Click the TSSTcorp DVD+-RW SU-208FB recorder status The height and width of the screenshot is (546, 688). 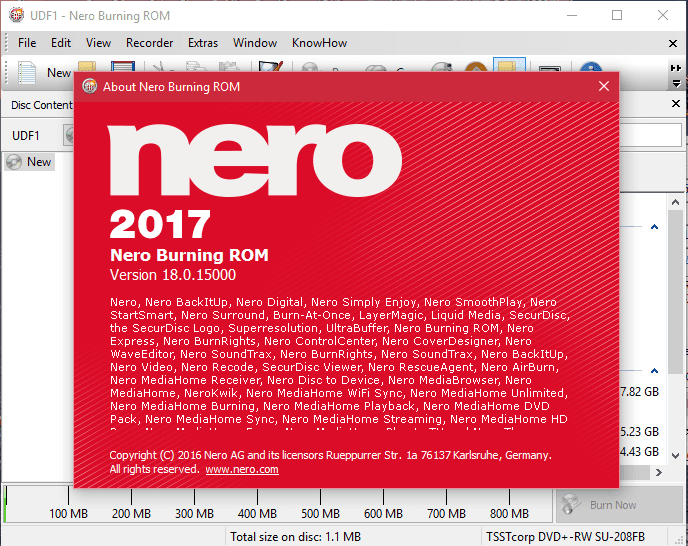click(x=565, y=536)
